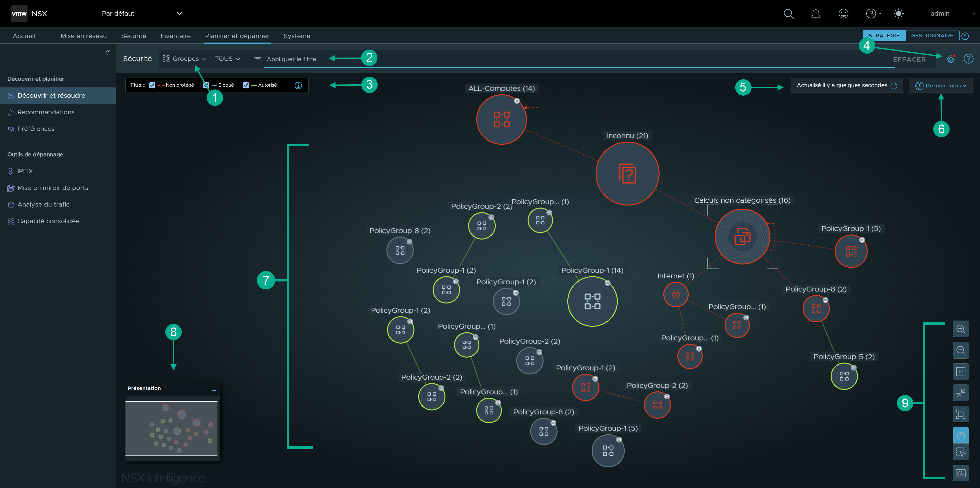Open the global search icon
The height and width of the screenshot is (488, 980).
(x=788, y=14)
